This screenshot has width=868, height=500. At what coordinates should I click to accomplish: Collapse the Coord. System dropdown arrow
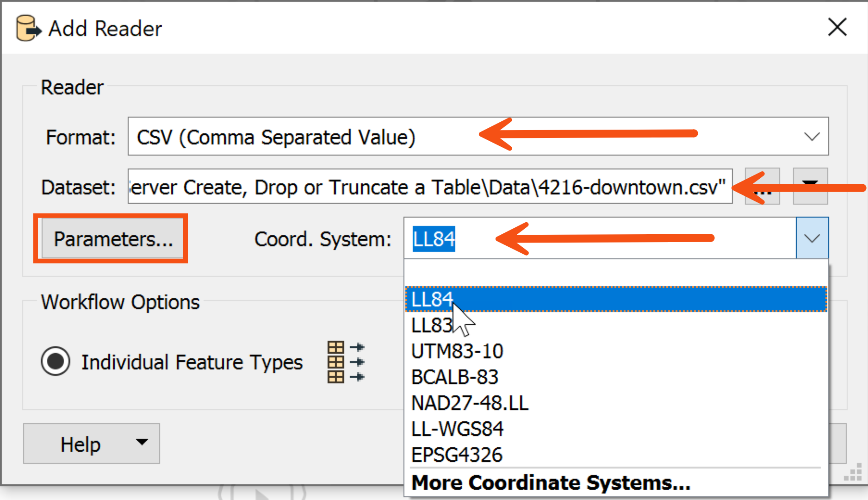pos(812,238)
